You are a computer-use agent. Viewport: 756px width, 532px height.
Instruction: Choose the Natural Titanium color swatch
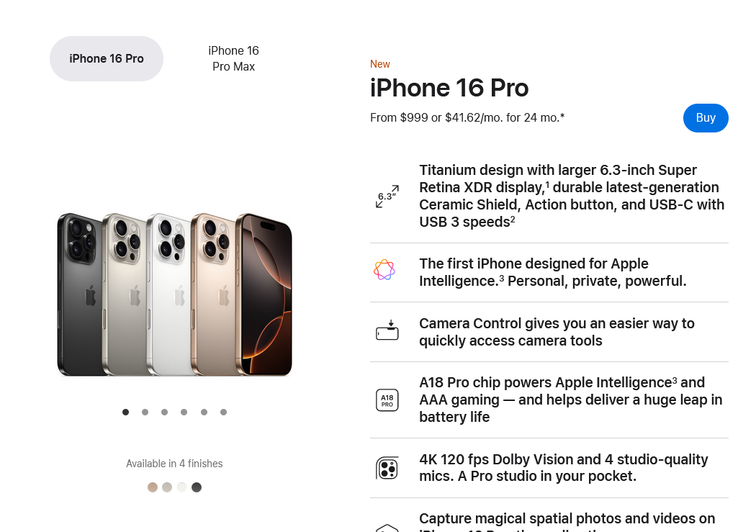pyautogui.click(x=167, y=487)
